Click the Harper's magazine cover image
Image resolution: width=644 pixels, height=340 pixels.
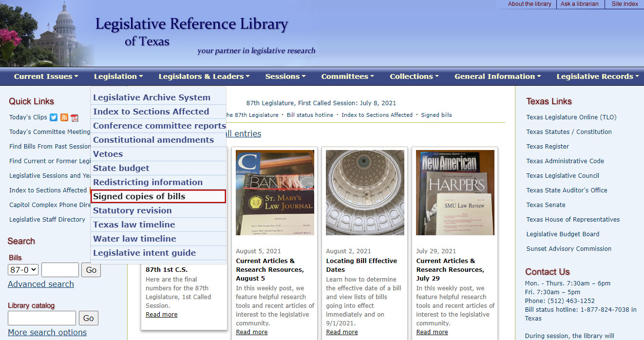point(455,192)
